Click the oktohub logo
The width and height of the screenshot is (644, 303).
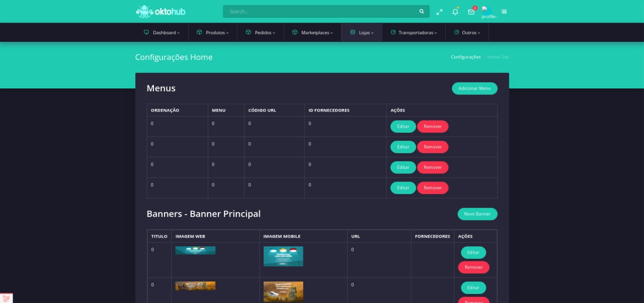pyautogui.click(x=160, y=11)
